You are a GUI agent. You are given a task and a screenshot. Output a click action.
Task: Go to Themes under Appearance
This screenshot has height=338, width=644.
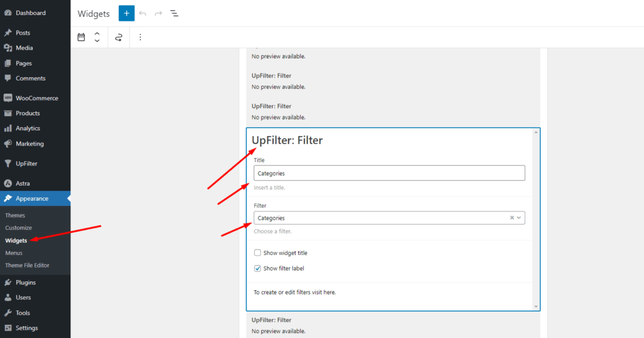pos(15,215)
